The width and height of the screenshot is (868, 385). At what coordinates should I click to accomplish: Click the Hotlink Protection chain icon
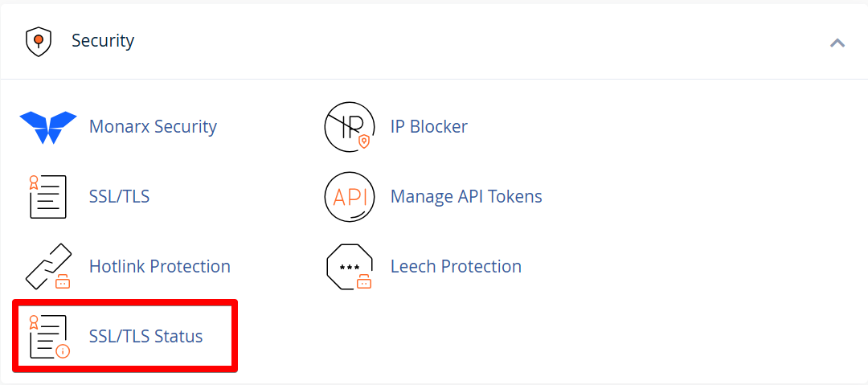pyautogui.click(x=49, y=267)
